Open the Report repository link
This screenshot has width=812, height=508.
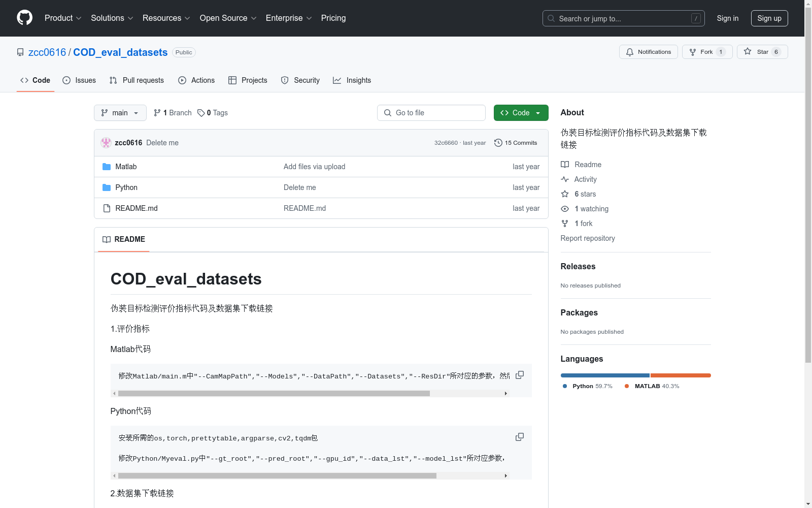click(587, 238)
